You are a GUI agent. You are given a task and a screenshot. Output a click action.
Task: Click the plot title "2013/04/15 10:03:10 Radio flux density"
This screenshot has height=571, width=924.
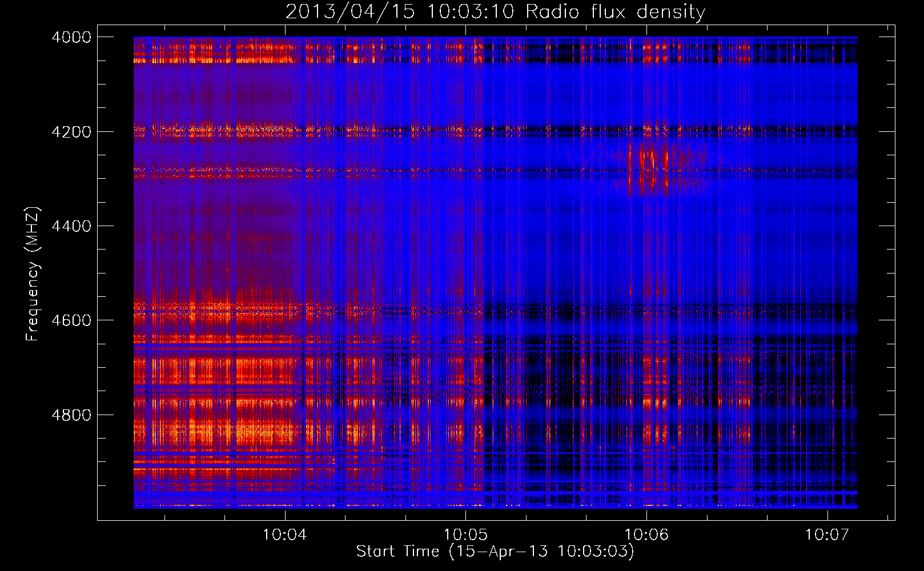[495, 11]
